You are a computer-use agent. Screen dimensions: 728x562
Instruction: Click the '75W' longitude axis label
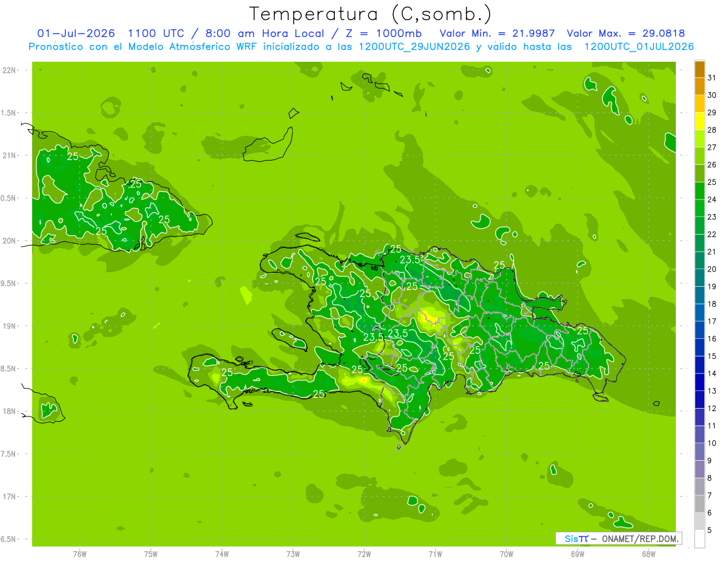click(151, 554)
